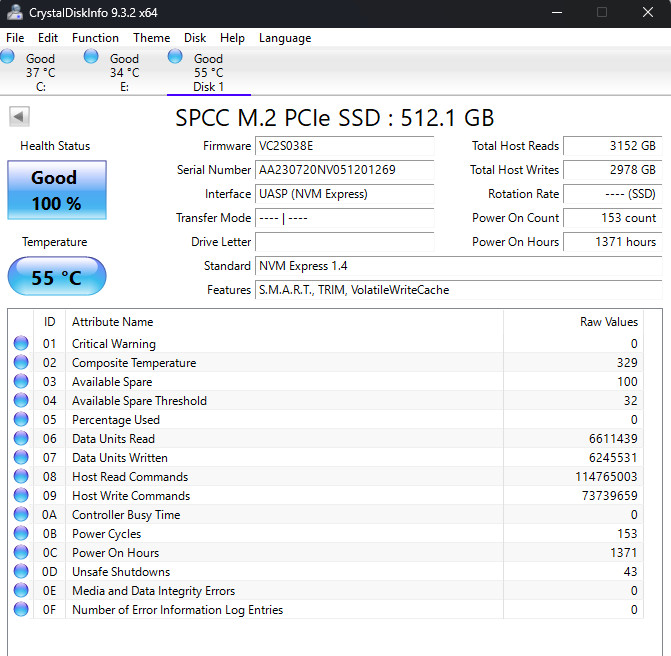The height and width of the screenshot is (656, 671).
Task: Click status orb for Power On Hours row
Action: click(x=21, y=552)
